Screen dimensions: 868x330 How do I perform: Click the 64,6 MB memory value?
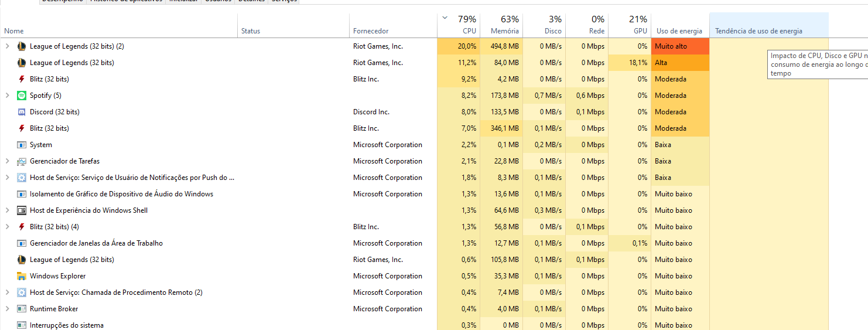(507, 210)
